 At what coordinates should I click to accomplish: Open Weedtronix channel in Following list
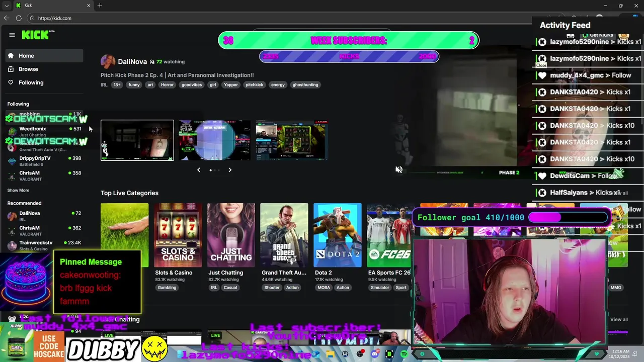(44, 131)
